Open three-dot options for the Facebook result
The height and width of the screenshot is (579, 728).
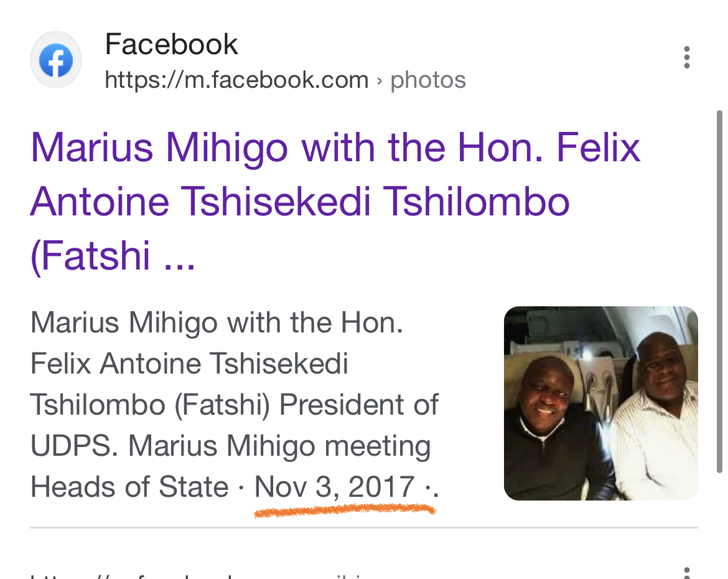pos(686,57)
